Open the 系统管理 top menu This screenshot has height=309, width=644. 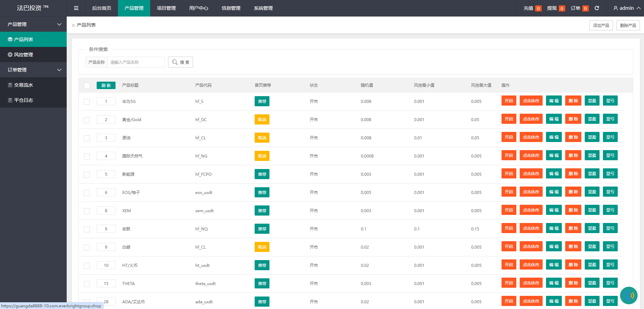(x=263, y=8)
